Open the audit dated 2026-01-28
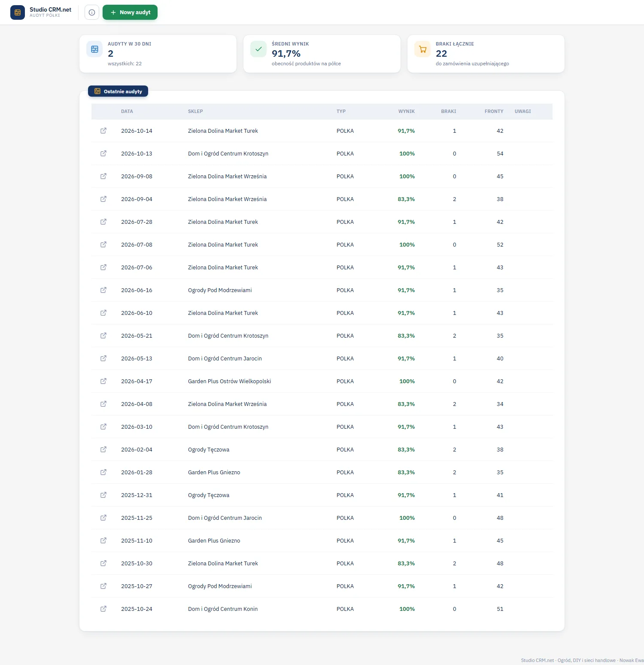Viewport: 644px width, 665px height. [103, 472]
